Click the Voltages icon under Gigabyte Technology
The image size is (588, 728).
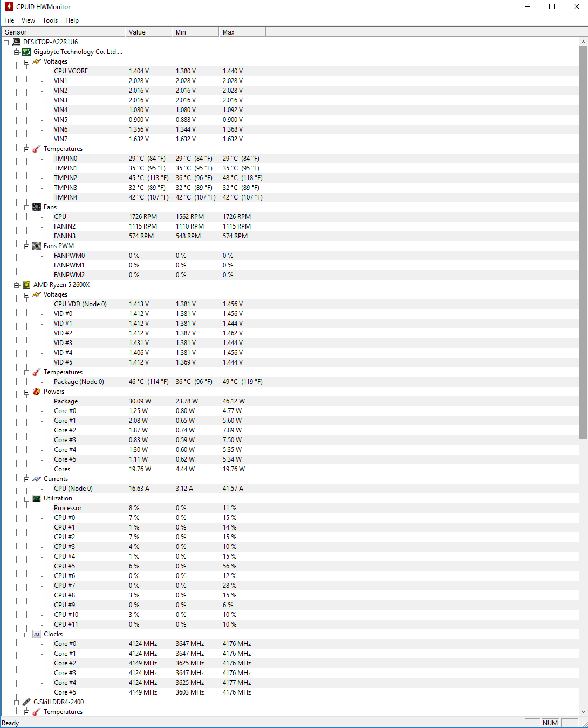(37, 61)
